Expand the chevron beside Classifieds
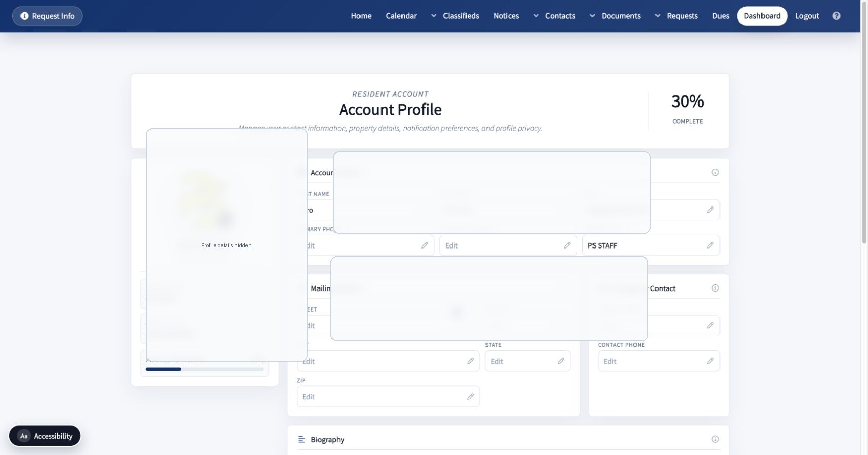The height and width of the screenshot is (455, 868). coord(434,16)
